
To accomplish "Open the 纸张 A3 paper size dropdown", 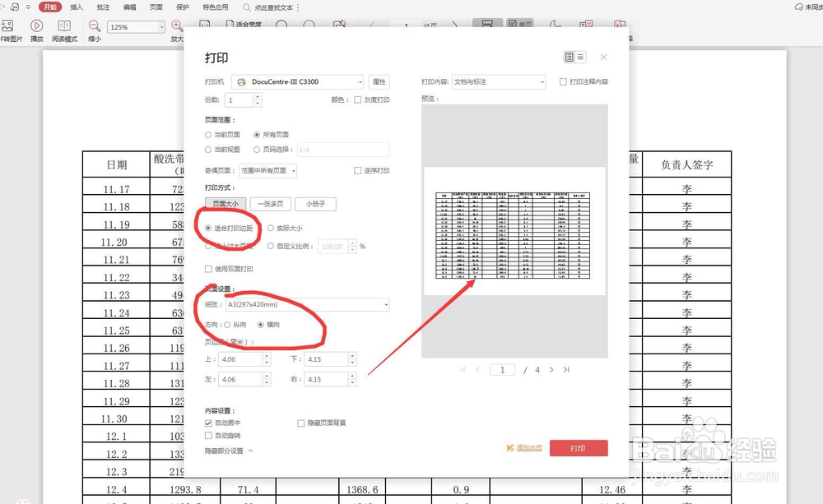I will [384, 304].
